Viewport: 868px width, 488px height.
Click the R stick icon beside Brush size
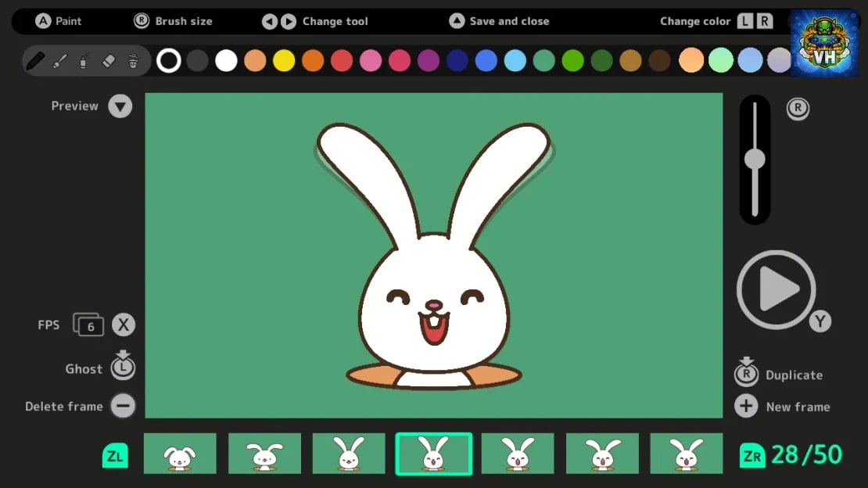click(142, 21)
